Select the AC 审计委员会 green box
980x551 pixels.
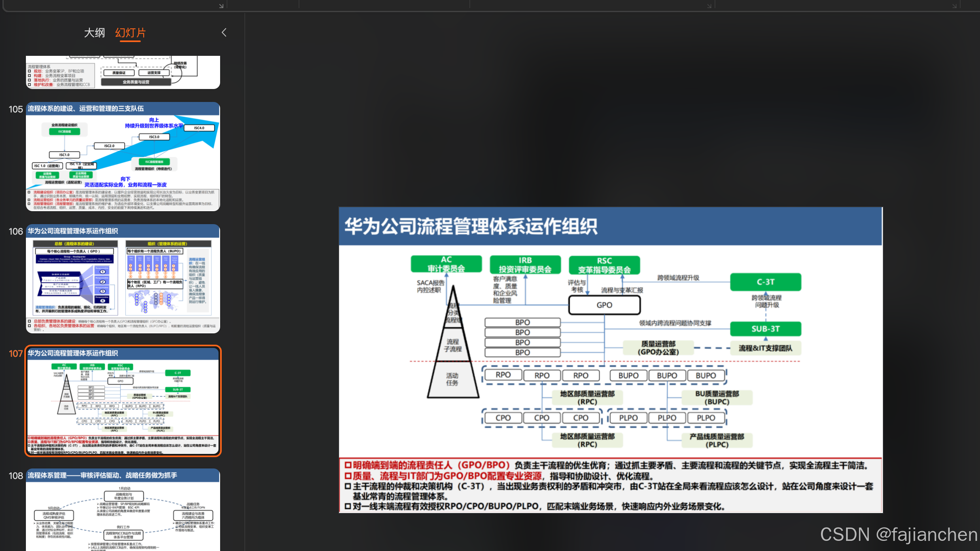[x=446, y=264]
